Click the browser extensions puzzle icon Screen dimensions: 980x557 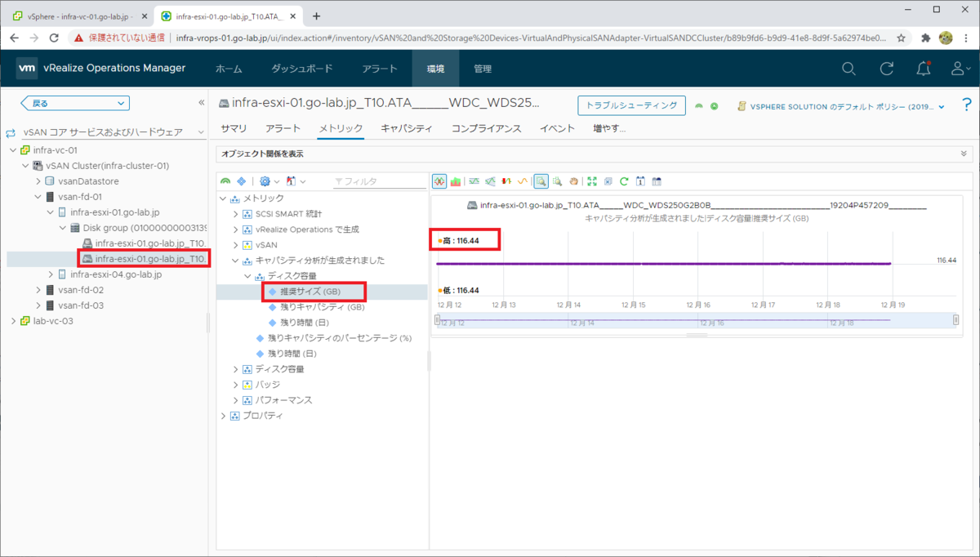[x=925, y=38]
